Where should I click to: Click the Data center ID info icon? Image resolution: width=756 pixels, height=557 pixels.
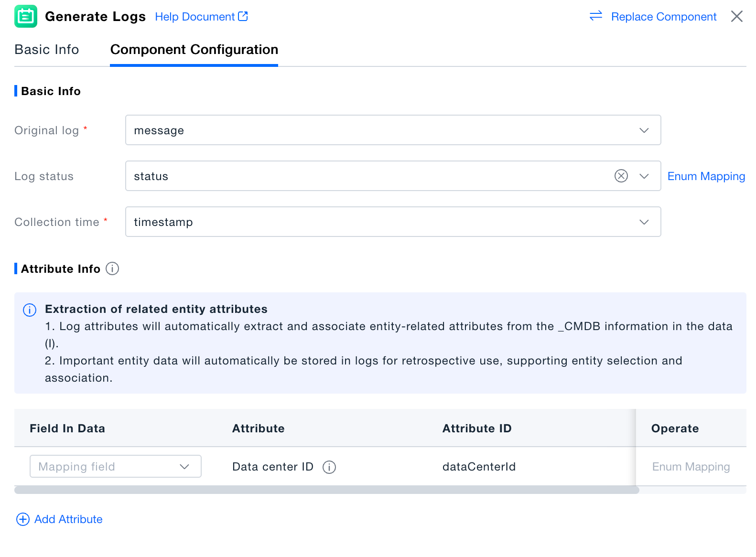click(329, 467)
